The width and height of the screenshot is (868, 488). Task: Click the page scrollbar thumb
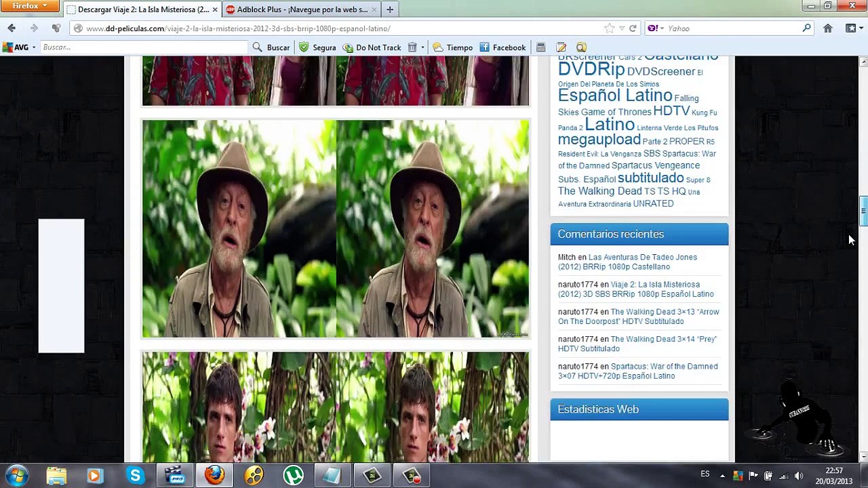point(863,211)
